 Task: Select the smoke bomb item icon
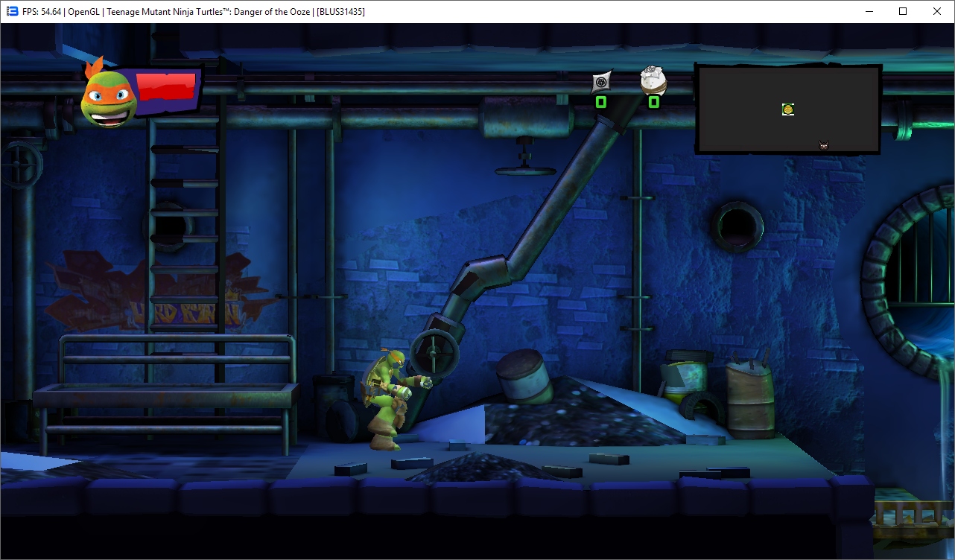(653, 80)
